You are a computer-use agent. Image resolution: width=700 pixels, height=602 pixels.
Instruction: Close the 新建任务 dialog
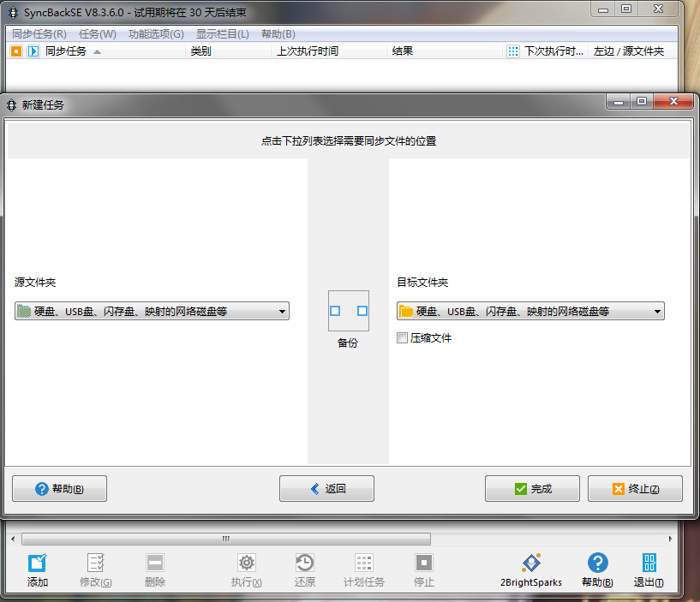[x=673, y=102]
